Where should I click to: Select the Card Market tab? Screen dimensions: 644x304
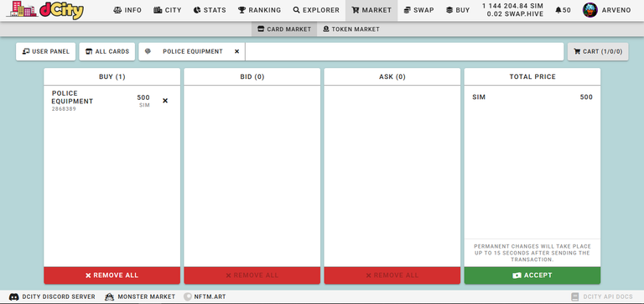pos(284,29)
